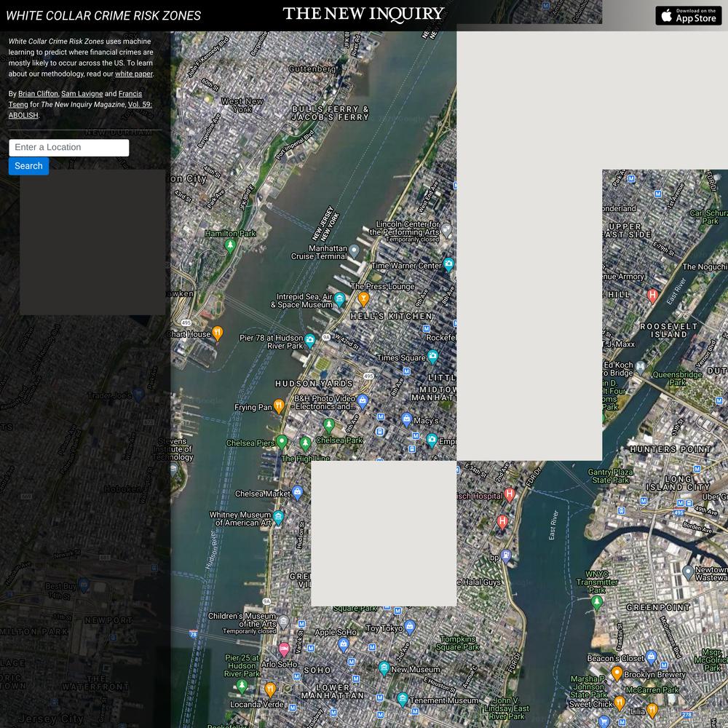Click the Newtown Wastewater map pin
The image size is (728, 728).
(688, 572)
